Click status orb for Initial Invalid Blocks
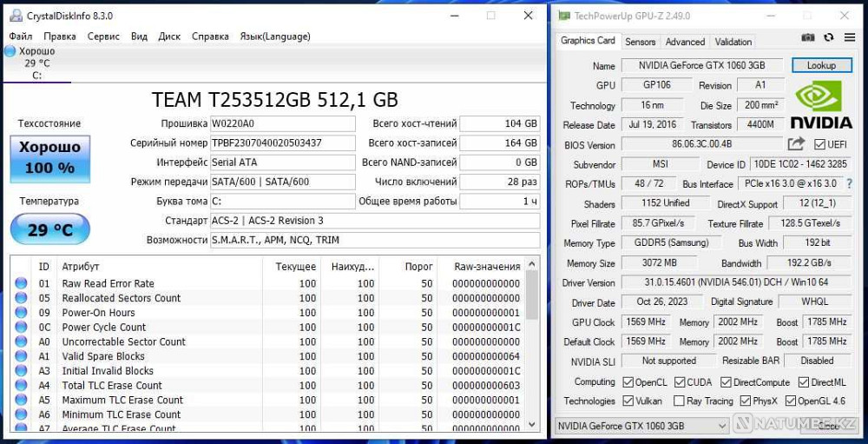The width and height of the screenshot is (868, 444). click(21, 370)
